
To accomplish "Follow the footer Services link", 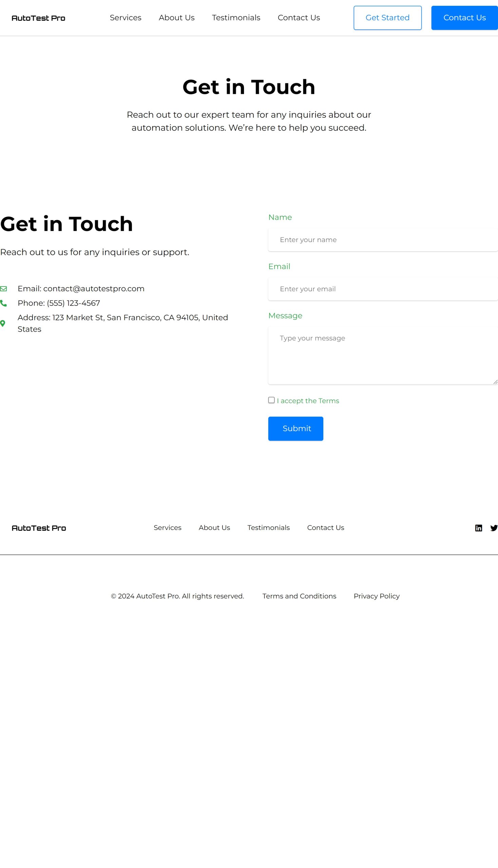I will (x=168, y=528).
